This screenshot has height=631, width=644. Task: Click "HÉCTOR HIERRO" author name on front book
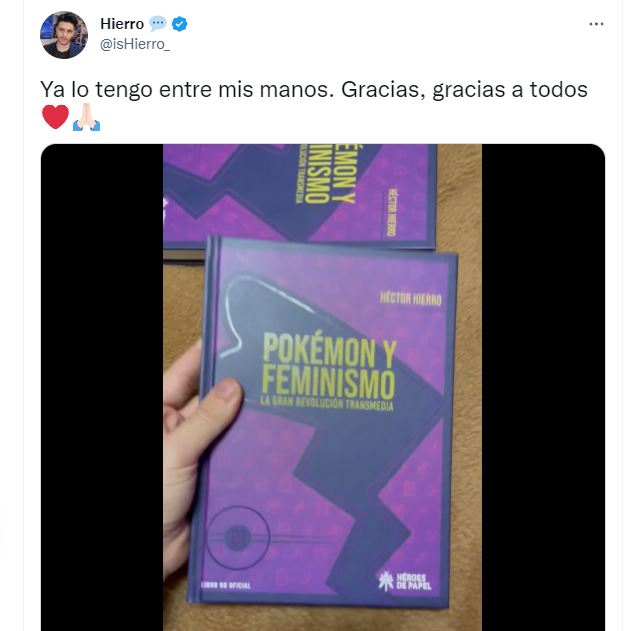pos(410,299)
